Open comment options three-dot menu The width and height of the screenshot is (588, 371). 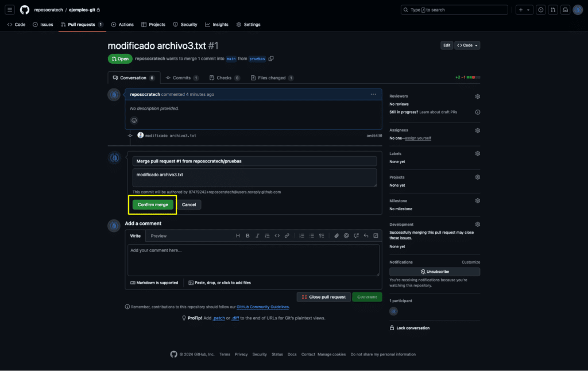click(373, 95)
